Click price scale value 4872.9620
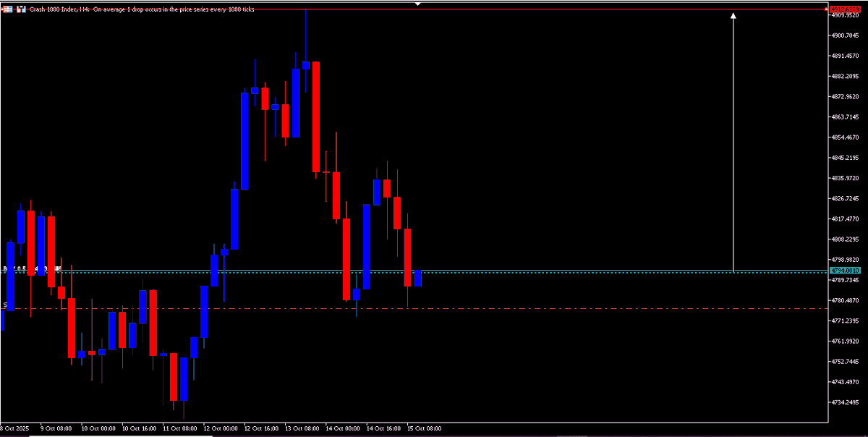 click(846, 96)
